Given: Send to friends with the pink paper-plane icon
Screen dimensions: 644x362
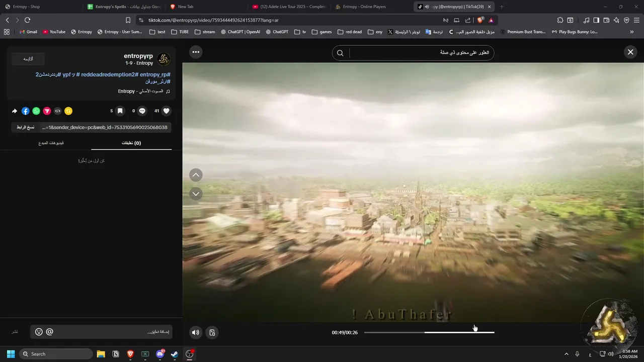Looking at the screenshot, I should (47, 111).
